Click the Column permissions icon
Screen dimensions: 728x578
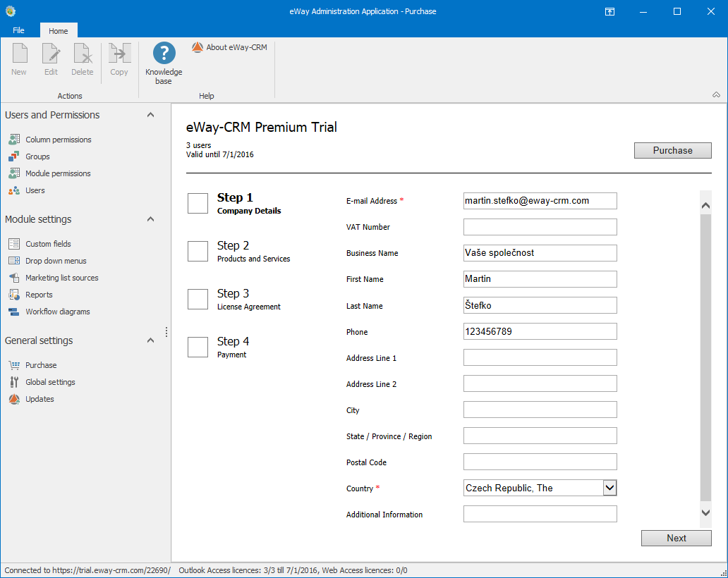(x=14, y=139)
